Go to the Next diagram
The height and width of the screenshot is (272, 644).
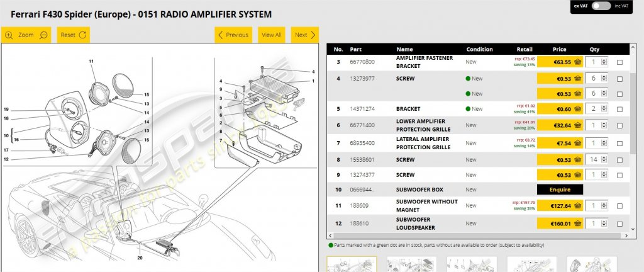[x=305, y=35]
